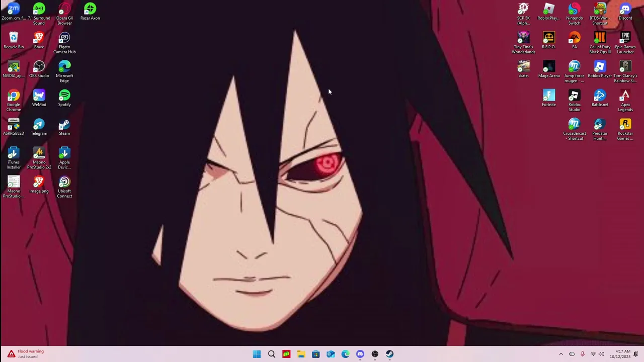
Task: Open taskbar Search
Action: tap(272, 354)
